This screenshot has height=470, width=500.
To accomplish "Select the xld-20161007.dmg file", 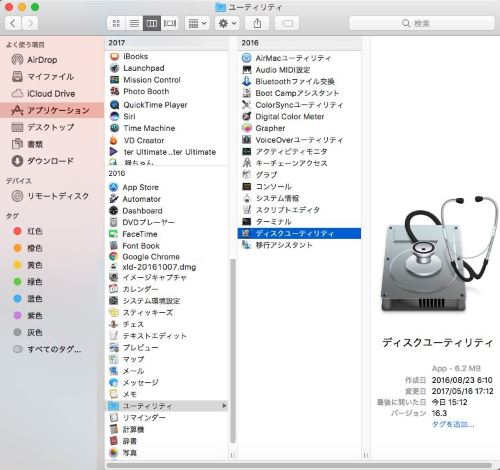I will (167, 267).
